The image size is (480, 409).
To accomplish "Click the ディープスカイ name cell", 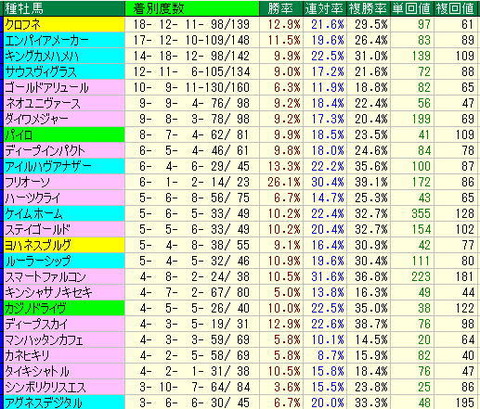I will pyautogui.click(x=64, y=324).
